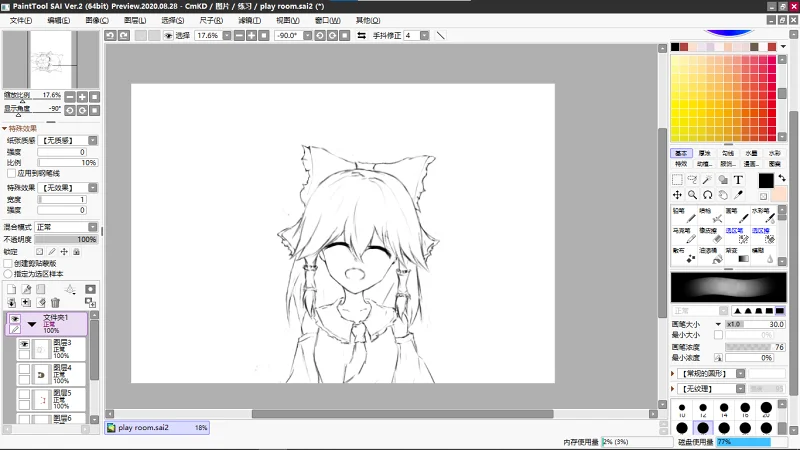Select the lasso selection tool
The width and height of the screenshot is (800, 450).
point(692,180)
